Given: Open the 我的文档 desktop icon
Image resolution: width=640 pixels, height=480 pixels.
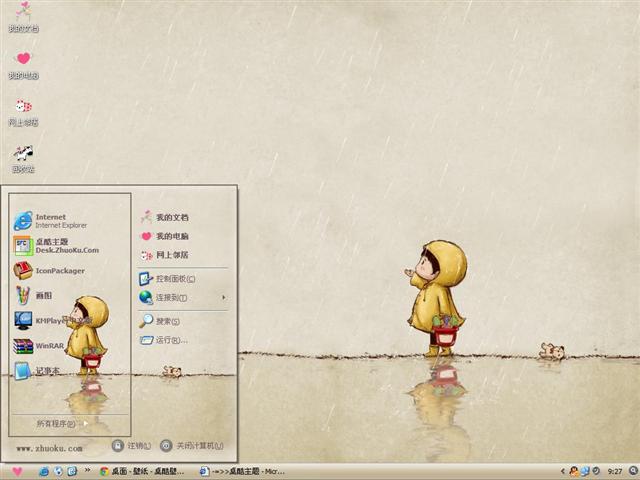Looking at the screenshot, I should coord(24,17).
